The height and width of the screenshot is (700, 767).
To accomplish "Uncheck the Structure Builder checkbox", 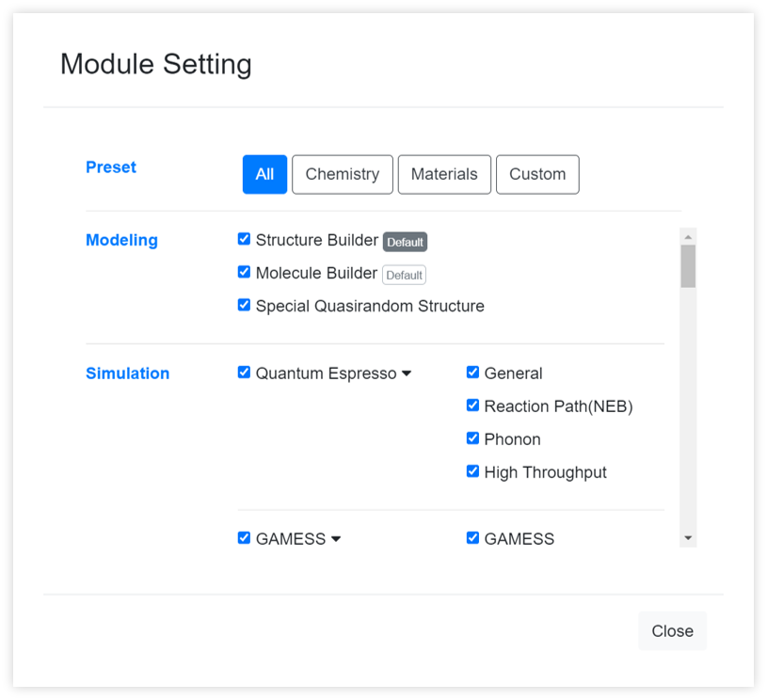I will (x=244, y=239).
